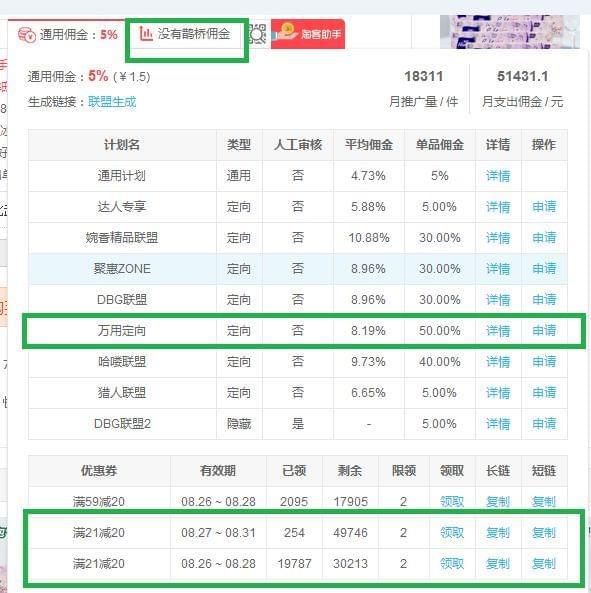591x593 pixels.
Task: Click 领取 for 满59减20 coupon
Action: pyautogui.click(x=452, y=502)
